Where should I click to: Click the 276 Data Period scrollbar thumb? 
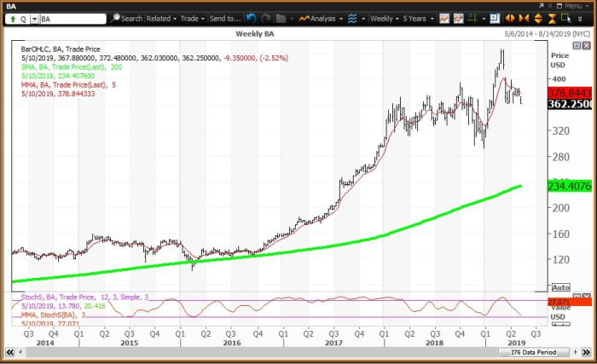[533, 353]
